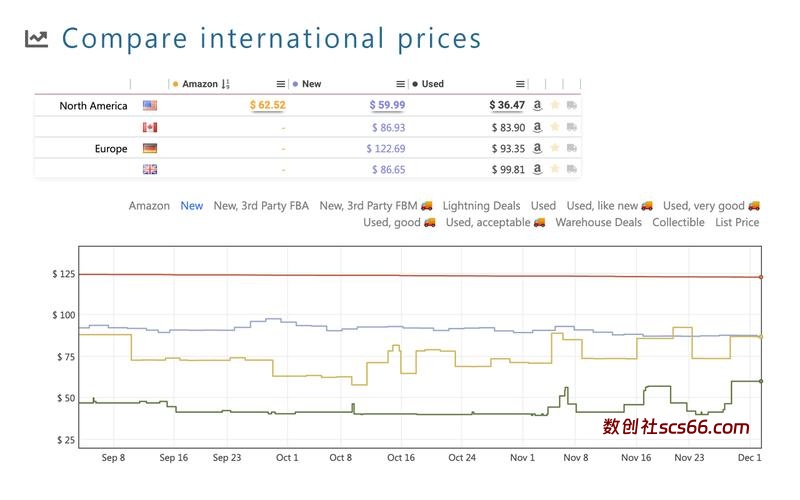Toggle the Lightning Deals series
Screen dimensions: 800x500
[x=481, y=206]
